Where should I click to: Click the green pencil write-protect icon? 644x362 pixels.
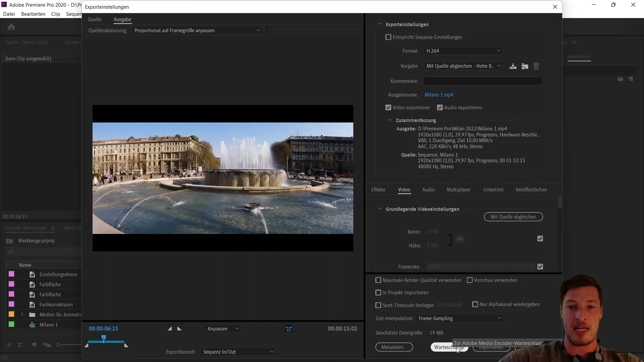coord(9,345)
